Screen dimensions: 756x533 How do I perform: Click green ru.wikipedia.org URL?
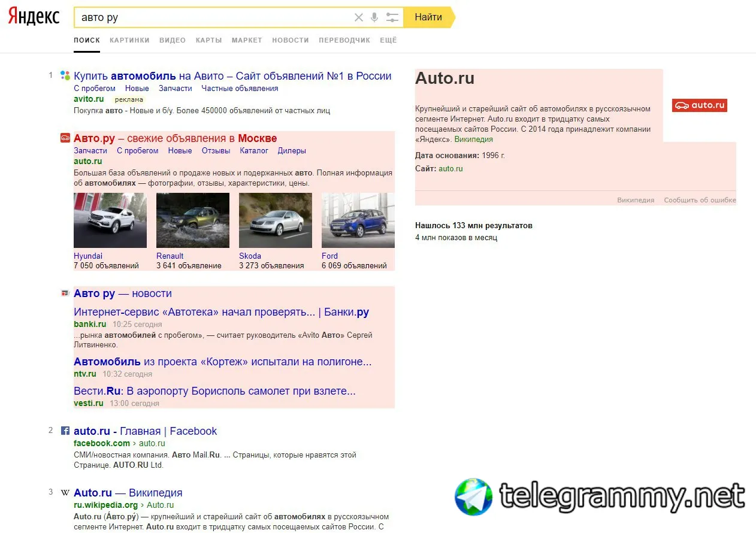tap(105, 505)
